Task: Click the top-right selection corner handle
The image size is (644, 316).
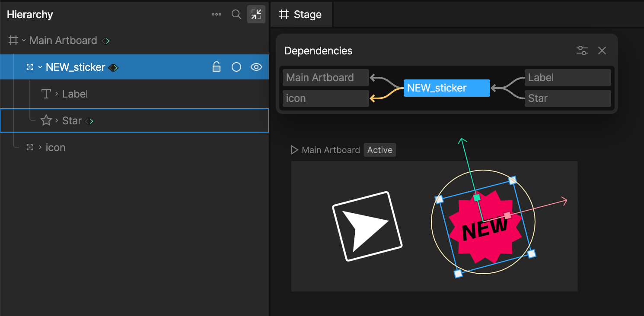Action: [x=513, y=180]
